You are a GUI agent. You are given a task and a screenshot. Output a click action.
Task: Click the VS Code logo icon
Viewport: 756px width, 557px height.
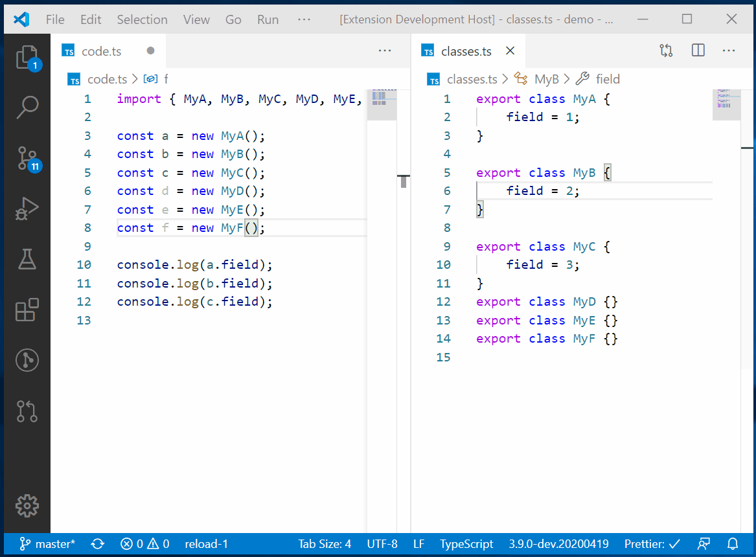pos(21,19)
